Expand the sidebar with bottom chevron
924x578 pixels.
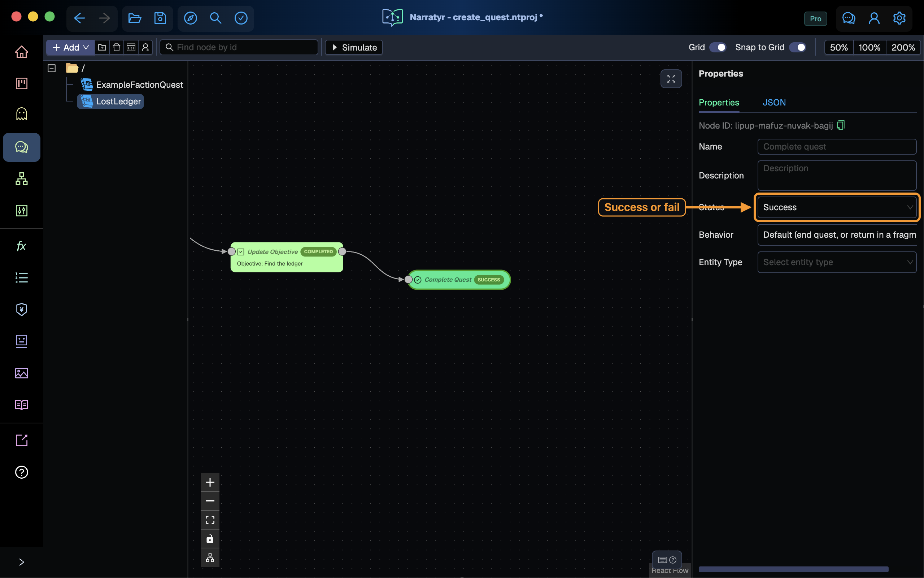21,561
